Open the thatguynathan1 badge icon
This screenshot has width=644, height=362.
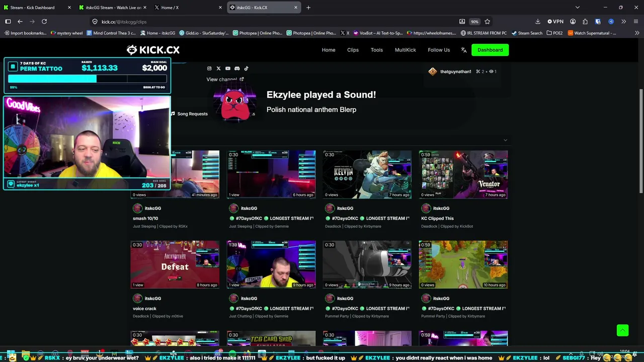(433, 71)
